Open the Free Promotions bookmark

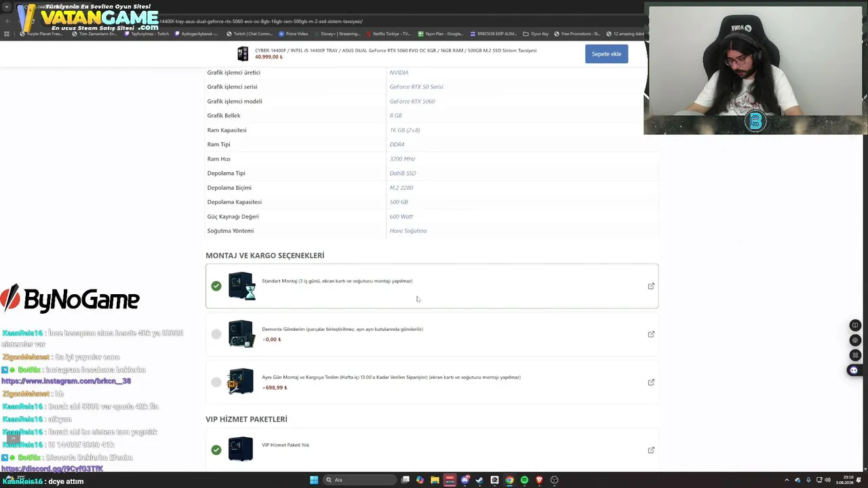point(577,34)
